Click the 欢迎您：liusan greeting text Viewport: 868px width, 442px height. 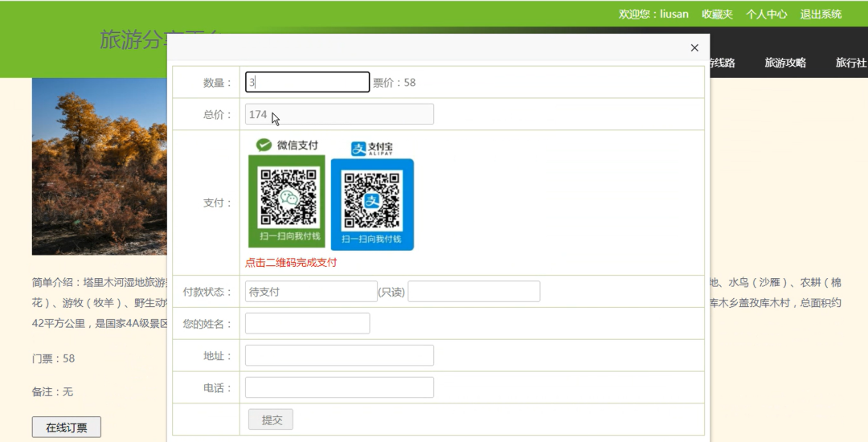(653, 14)
